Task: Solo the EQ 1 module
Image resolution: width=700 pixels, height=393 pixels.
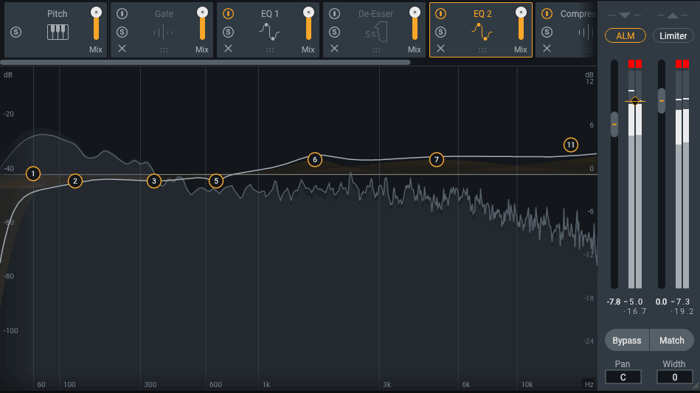Action: [228, 32]
